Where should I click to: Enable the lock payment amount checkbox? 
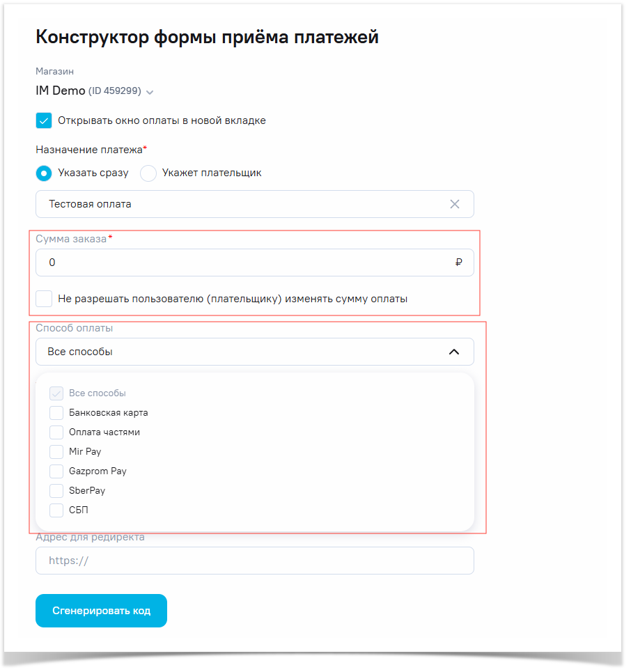point(44,299)
